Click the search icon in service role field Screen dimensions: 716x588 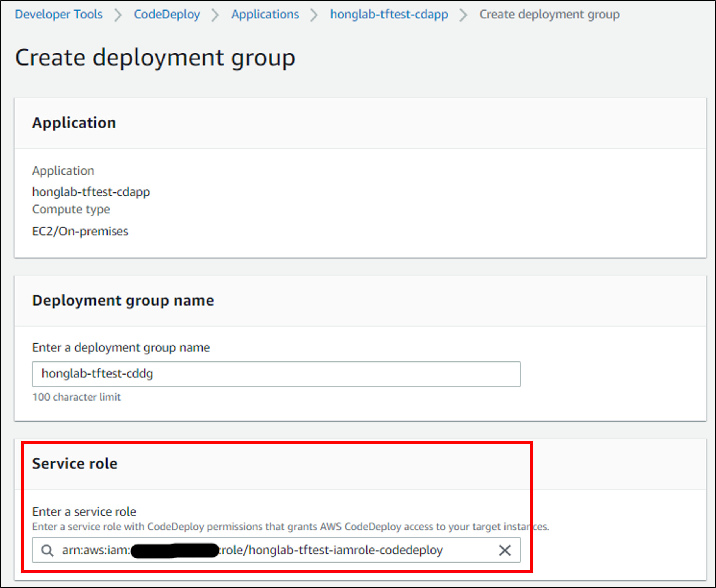point(47,550)
